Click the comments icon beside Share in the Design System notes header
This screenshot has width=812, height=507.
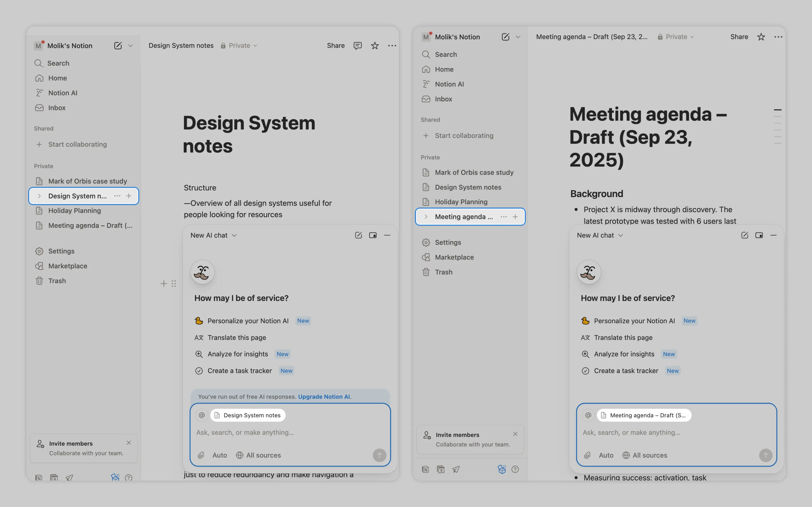coord(357,46)
